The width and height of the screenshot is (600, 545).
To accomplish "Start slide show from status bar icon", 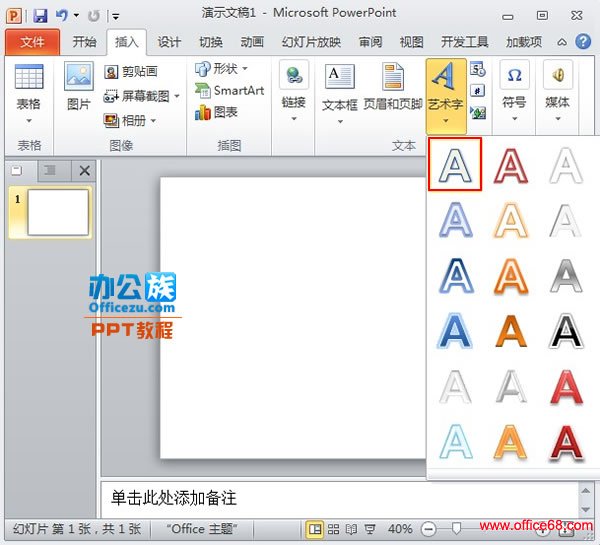I will coord(370,529).
